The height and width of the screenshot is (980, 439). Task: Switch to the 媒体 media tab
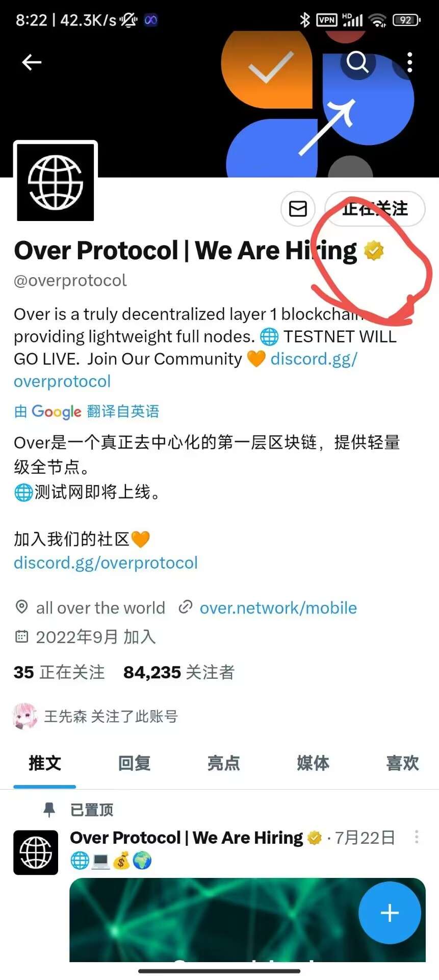click(313, 763)
